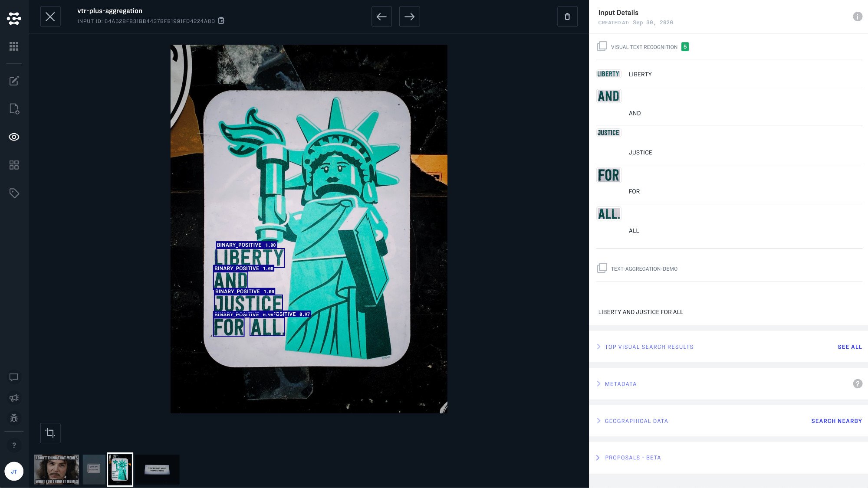
Task: Click Search Nearby link
Action: 836,421
